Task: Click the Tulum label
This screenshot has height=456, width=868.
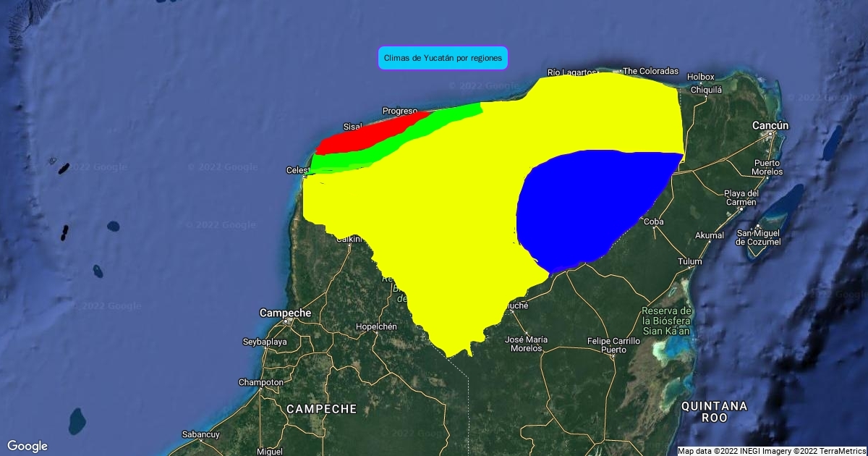Action: point(690,261)
